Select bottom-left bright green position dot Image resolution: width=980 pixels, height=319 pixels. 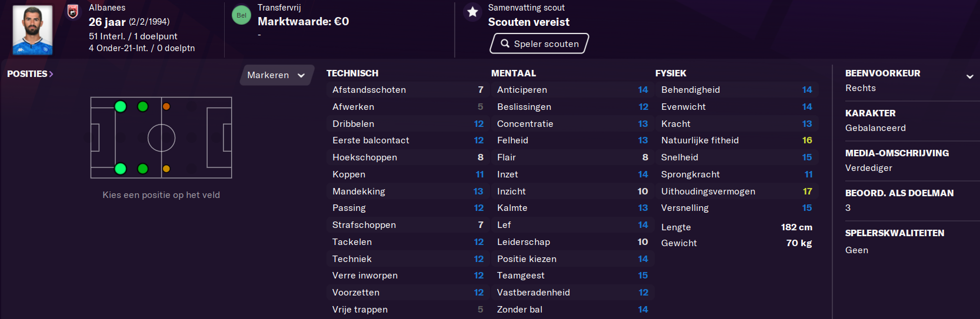(121, 169)
